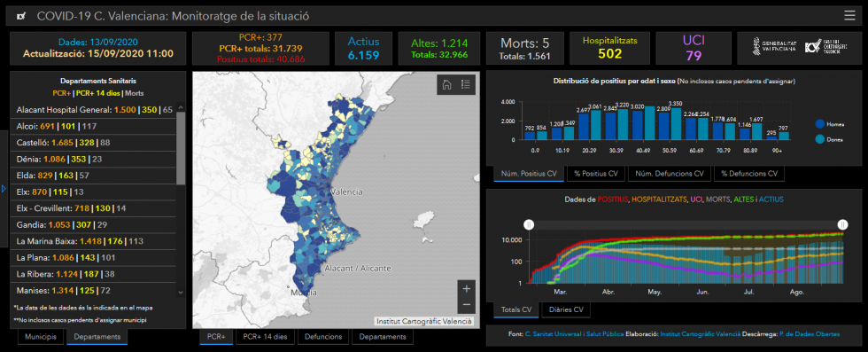
Task: Show the Diàries CV chart tab
Action: [x=566, y=309]
